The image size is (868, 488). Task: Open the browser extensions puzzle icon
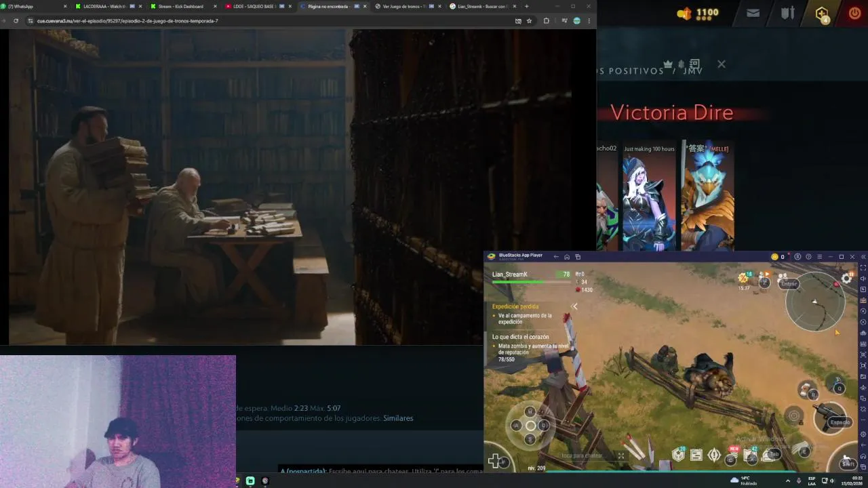546,21
